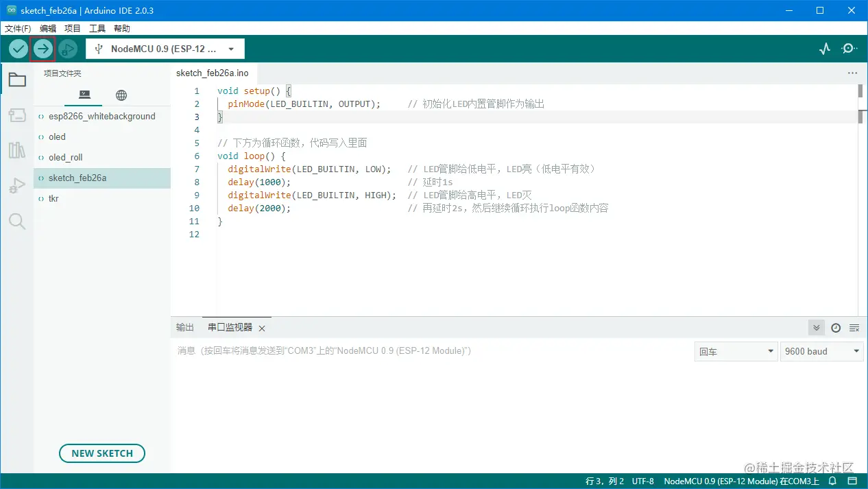The width and height of the screenshot is (868, 489).
Task: Click the Arduino logo in title bar
Action: 11,10
